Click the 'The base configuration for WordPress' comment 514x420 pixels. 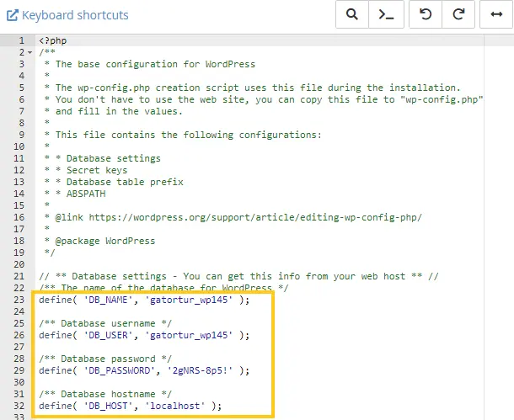(x=155, y=64)
